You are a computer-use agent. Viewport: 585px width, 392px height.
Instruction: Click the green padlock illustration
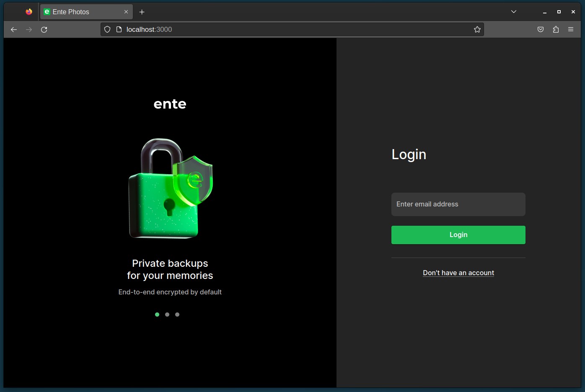tap(171, 188)
